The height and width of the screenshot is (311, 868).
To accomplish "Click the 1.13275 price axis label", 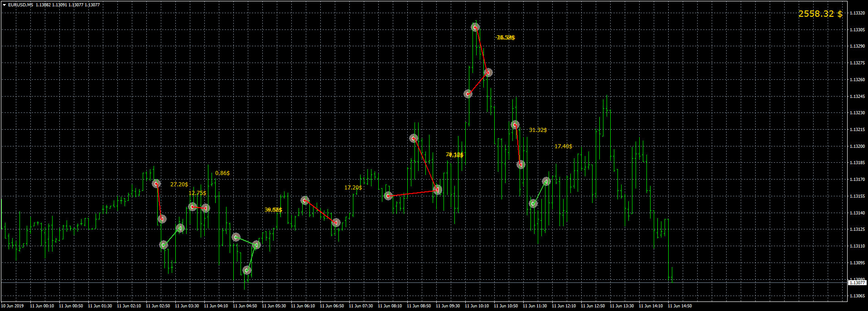I will [857, 63].
